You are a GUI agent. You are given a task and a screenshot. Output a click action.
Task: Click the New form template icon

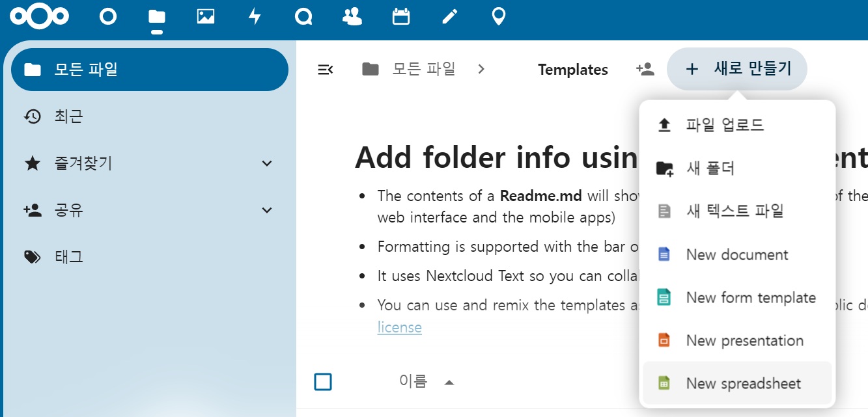[664, 298]
